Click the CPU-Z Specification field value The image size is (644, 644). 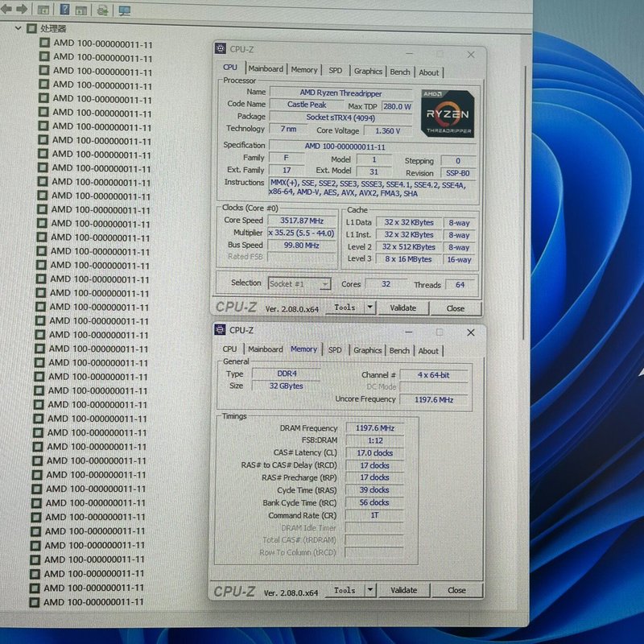tap(372, 147)
